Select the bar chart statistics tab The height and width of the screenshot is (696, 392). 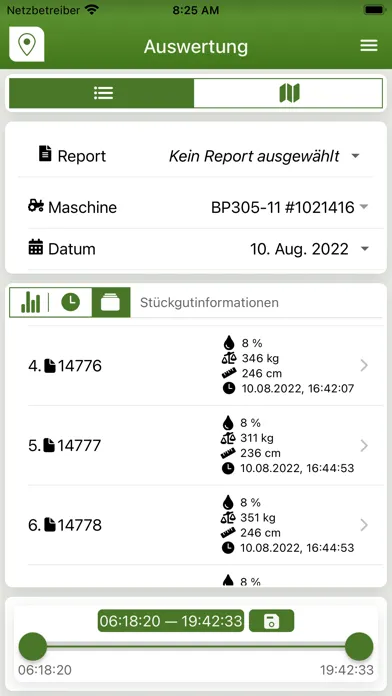[30, 302]
